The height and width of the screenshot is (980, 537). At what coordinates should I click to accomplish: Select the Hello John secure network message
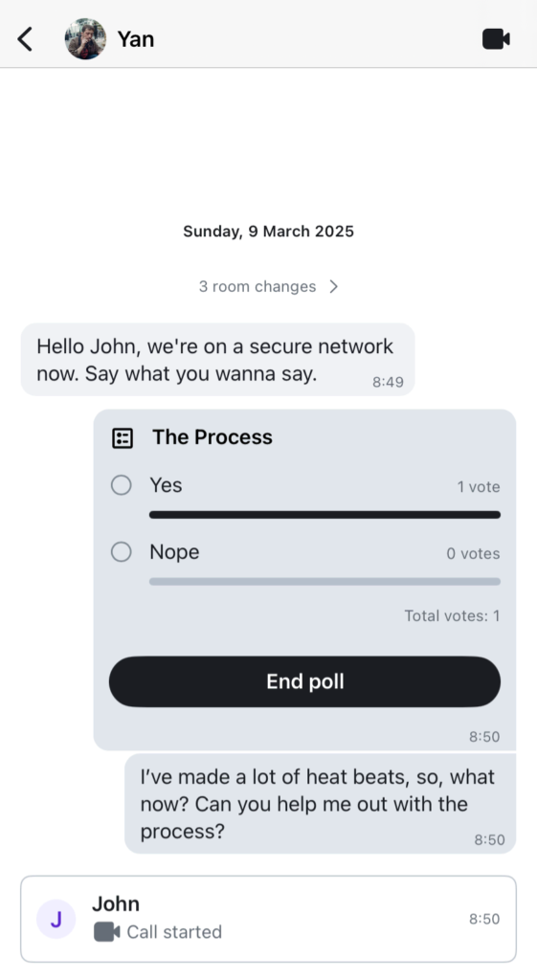coord(217,360)
